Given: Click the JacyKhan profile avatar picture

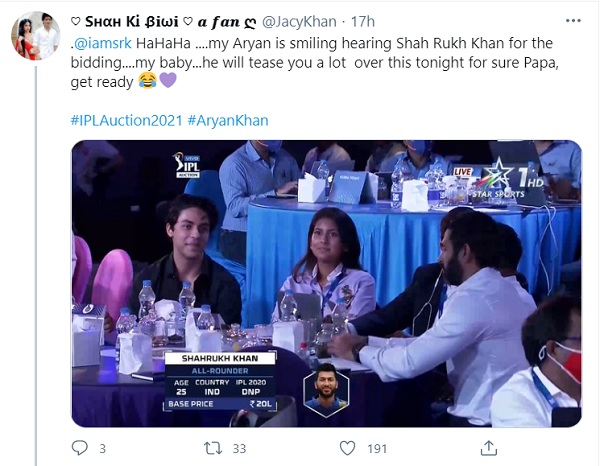Looking at the screenshot, I should (x=35, y=35).
